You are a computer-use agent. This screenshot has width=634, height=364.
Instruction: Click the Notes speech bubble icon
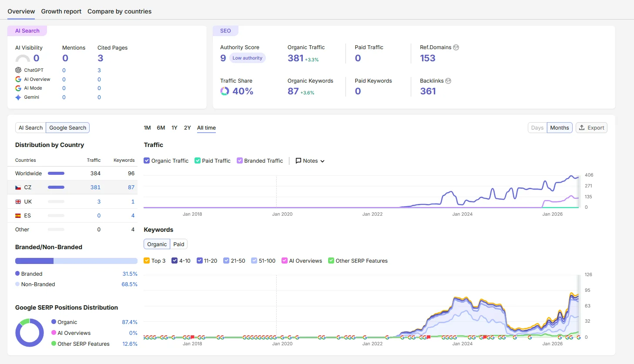click(299, 161)
